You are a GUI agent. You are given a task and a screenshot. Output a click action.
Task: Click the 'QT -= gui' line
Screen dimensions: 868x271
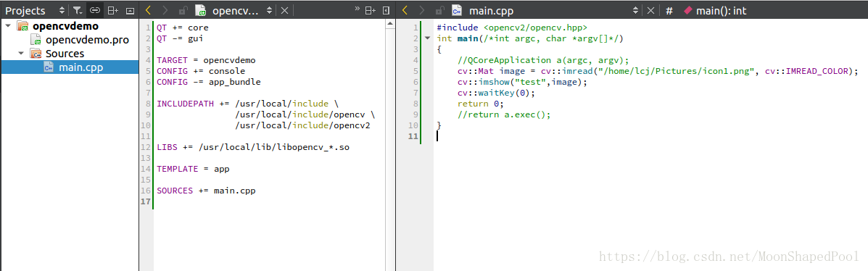tap(180, 38)
